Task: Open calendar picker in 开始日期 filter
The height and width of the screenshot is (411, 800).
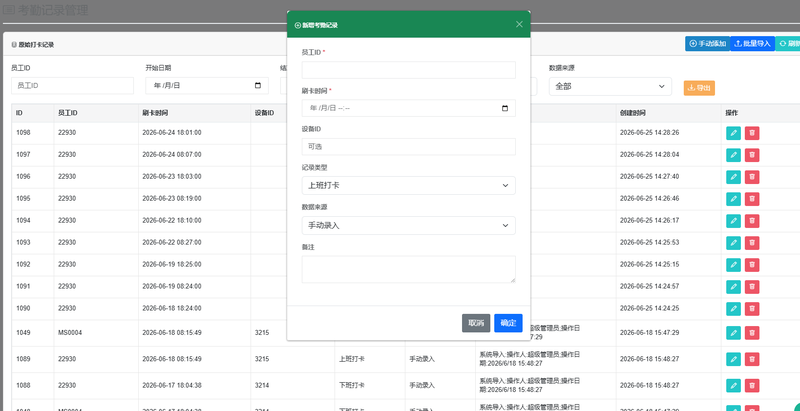Action: [x=258, y=86]
